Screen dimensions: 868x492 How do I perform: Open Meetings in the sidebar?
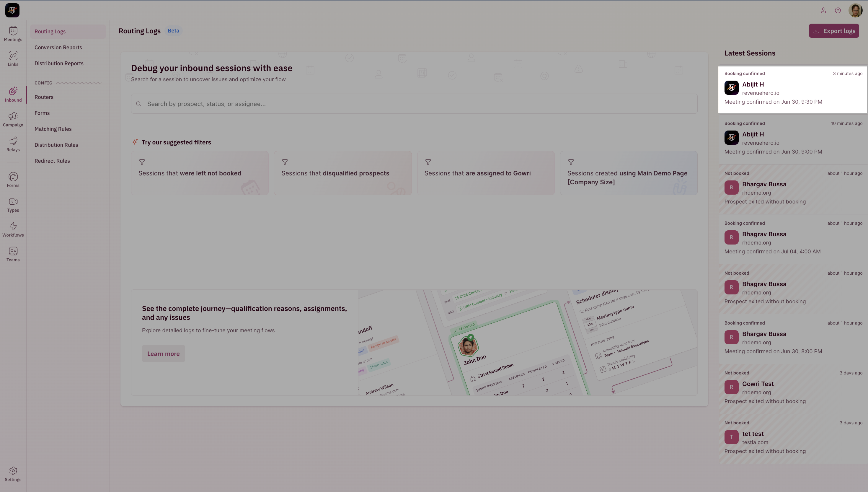pos(13,34)
